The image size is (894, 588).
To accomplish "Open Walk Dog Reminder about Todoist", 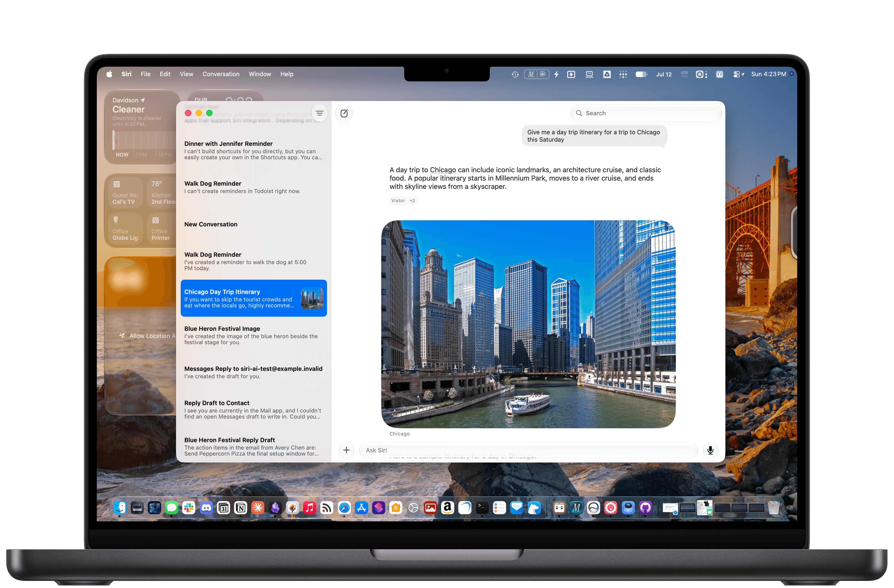I will [x=254, y=187].
